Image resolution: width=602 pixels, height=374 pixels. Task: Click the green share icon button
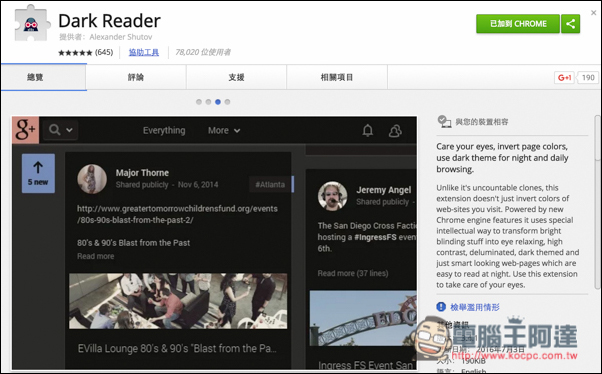coord(571,24)
